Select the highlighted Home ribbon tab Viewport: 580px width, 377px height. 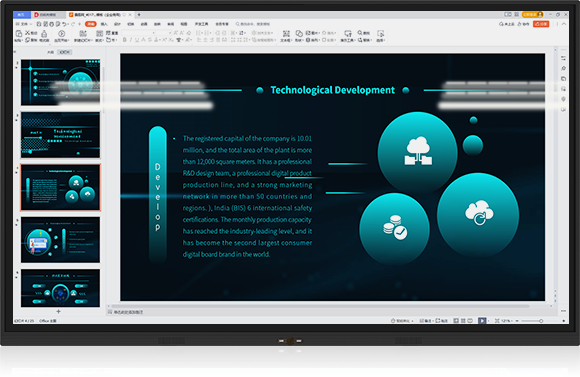(x=91, y=24)
